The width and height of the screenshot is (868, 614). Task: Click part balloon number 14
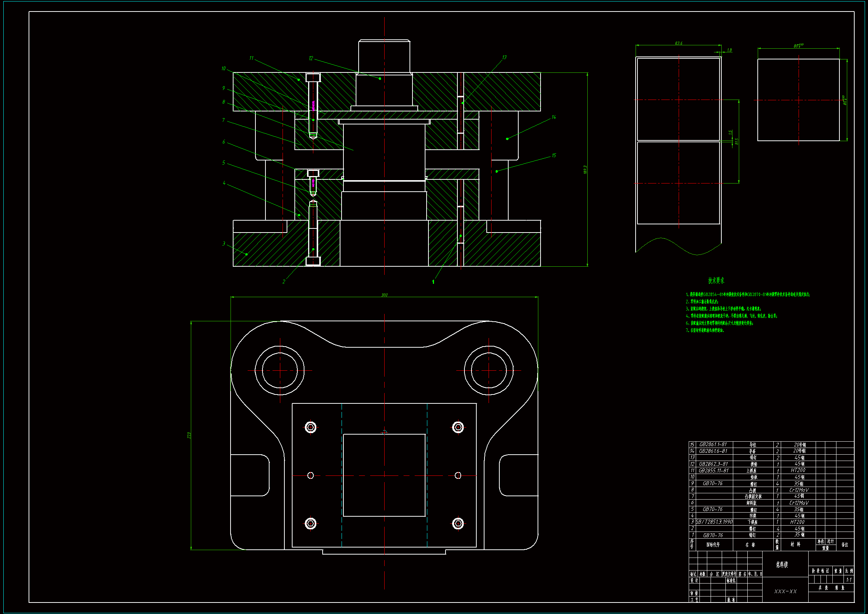pos(554,117)
